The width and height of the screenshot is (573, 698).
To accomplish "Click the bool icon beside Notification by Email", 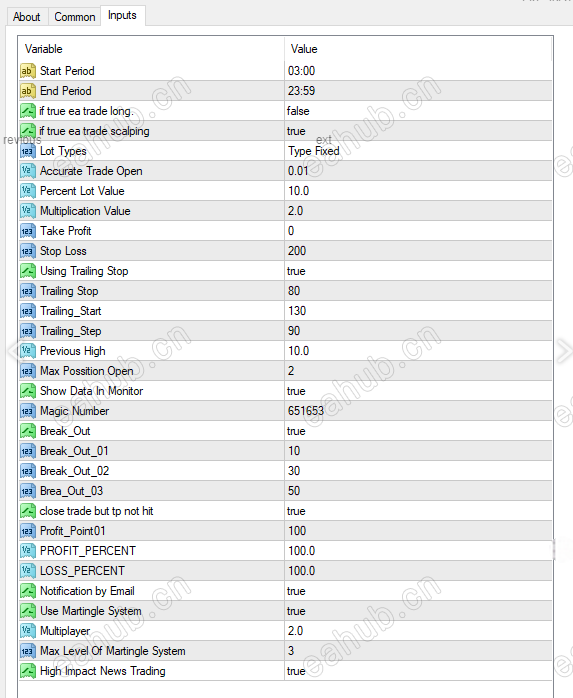I will [28, 591].
